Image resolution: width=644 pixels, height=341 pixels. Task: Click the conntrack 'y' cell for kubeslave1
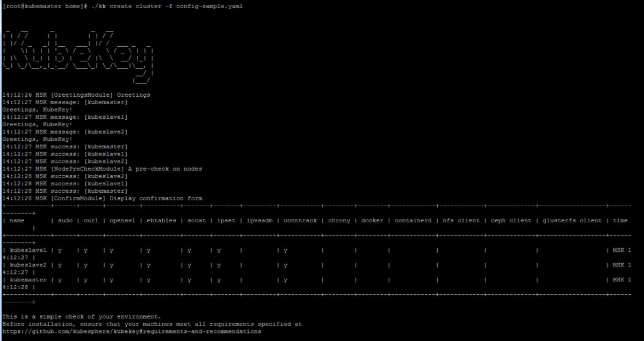[285, 250]
